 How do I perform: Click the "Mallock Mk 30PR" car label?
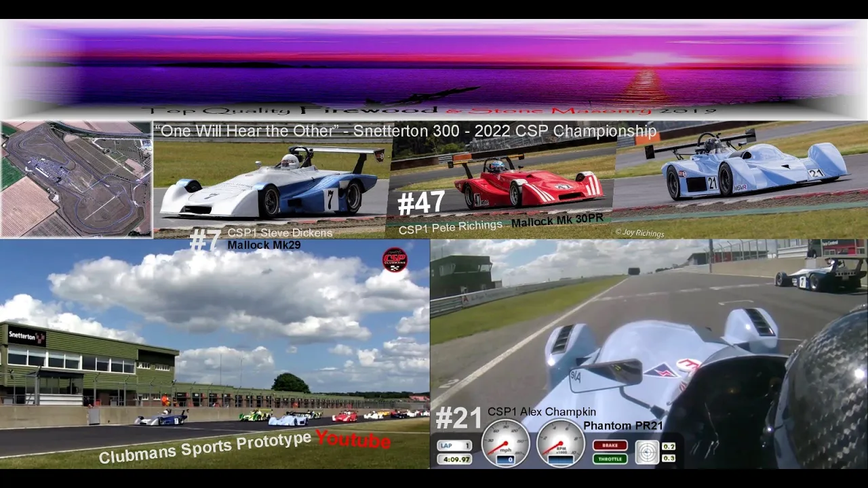[557, 221]
